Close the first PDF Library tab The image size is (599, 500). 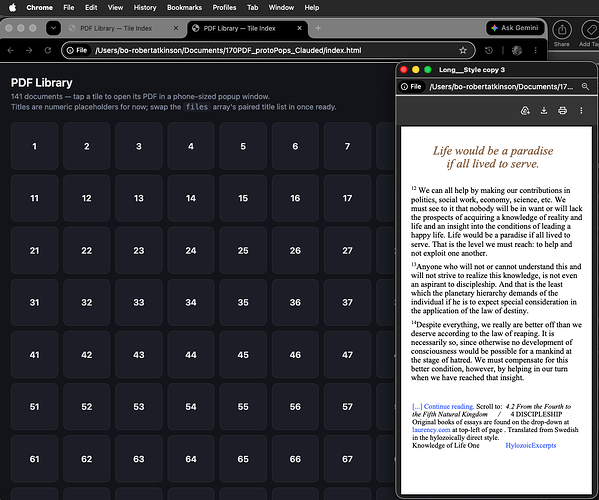coord(176,28)
